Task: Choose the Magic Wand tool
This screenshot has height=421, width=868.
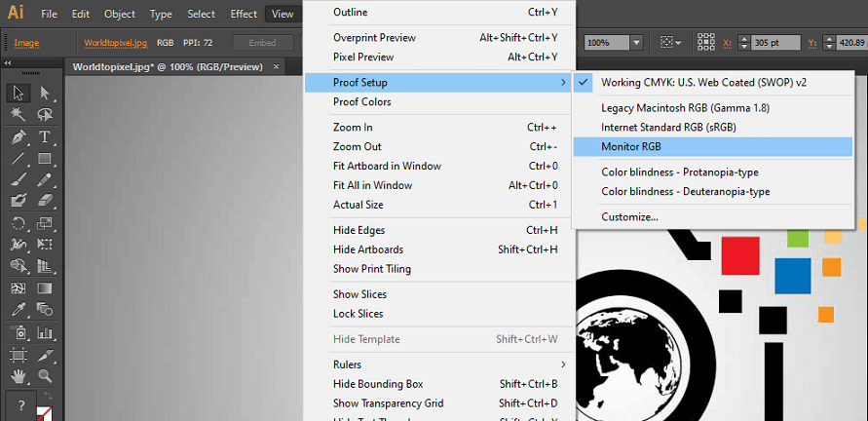Action: click(x=19, y=114)
